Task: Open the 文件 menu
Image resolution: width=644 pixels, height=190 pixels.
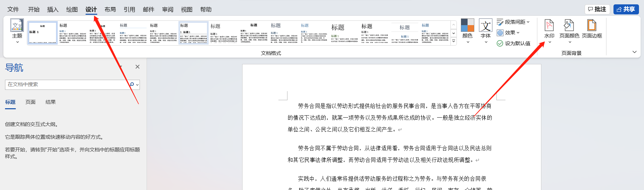Action: click(13, 9)
